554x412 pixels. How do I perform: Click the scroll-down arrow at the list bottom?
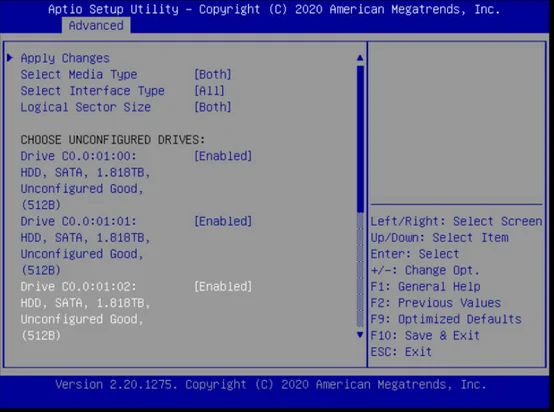360,335
